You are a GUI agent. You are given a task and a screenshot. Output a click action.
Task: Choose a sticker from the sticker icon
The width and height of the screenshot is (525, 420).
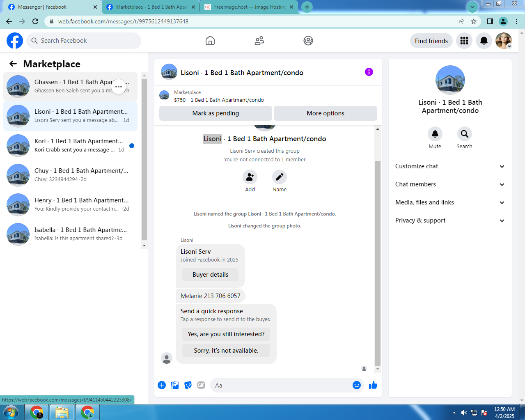point(188,385)
